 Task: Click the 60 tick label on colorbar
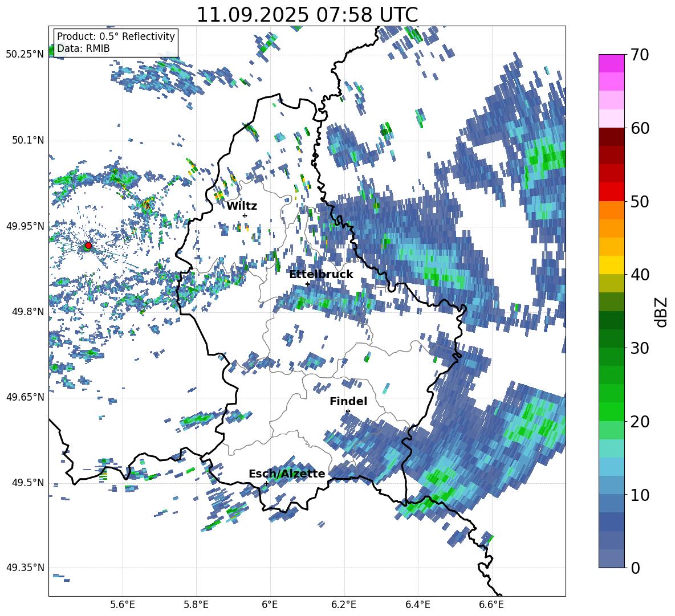click(x=639, y=128)
